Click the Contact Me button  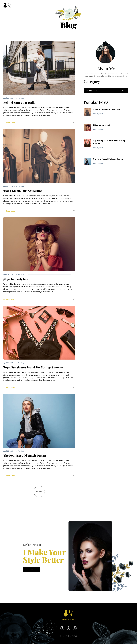31,569
